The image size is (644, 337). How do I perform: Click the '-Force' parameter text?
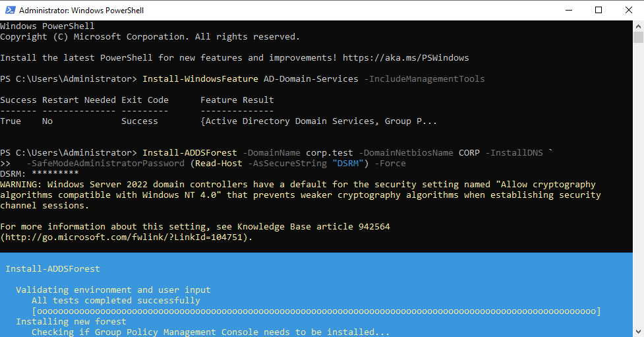point(390,164)
